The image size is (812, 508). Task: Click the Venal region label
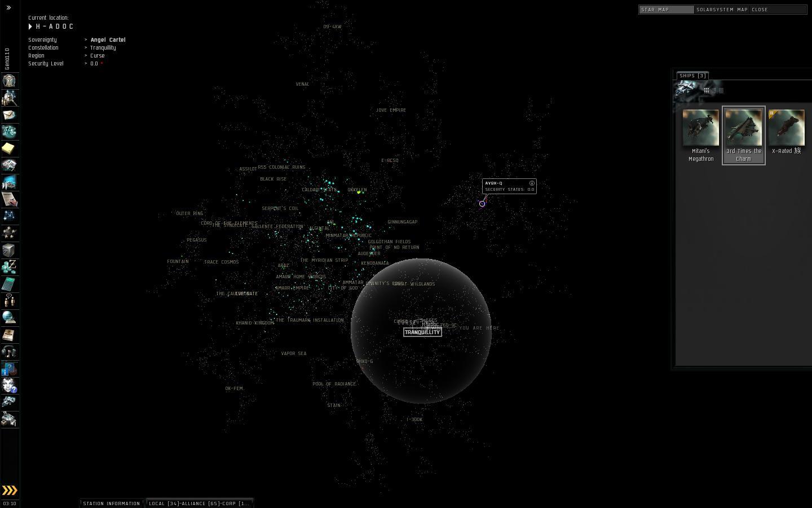[x=302, y=84]
